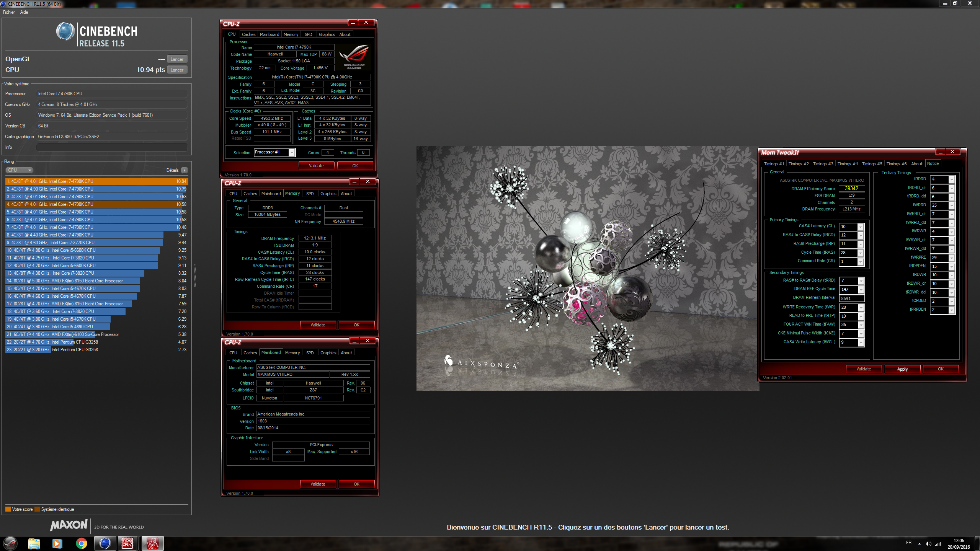Select ranking row 14 AMD FX-8150 at 5.00 GHz
The width and height of the screenshot is (980, 551).
coord(96,281)
